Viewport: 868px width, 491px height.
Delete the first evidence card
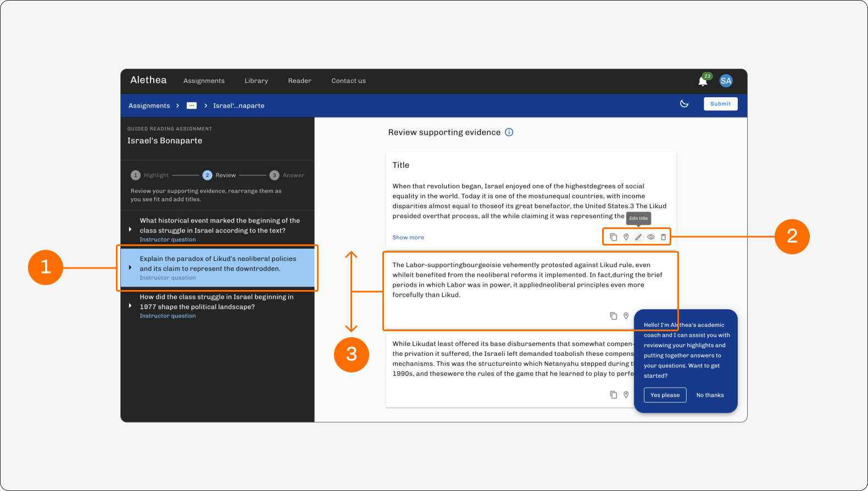point(663,237)
